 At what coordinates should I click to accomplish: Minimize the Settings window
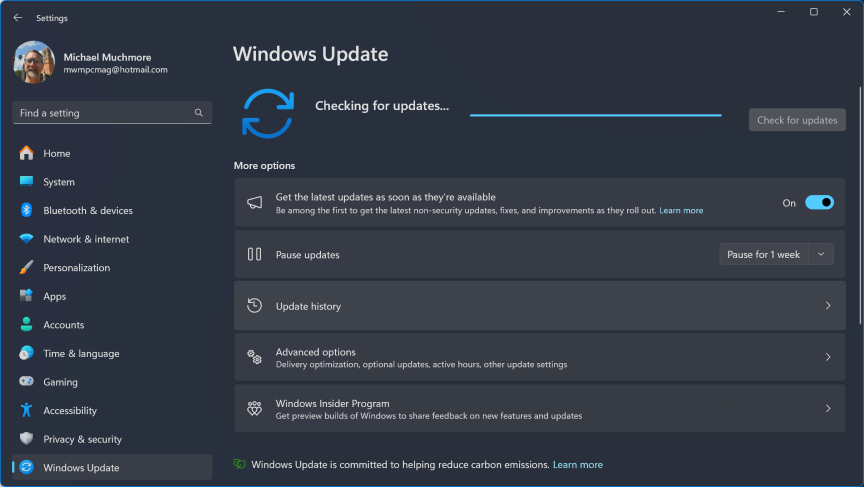tap(781, 12)
